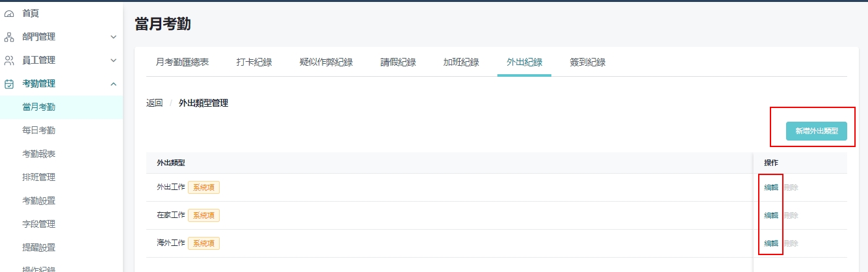
Task: Click the department icon beside 部門管理
Action: (9, 37)
